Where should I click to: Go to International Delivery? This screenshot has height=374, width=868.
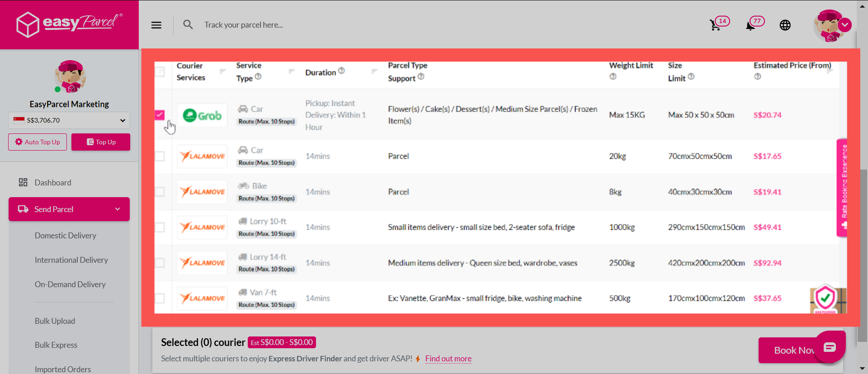pyautogui.click(x=71, y=260)
